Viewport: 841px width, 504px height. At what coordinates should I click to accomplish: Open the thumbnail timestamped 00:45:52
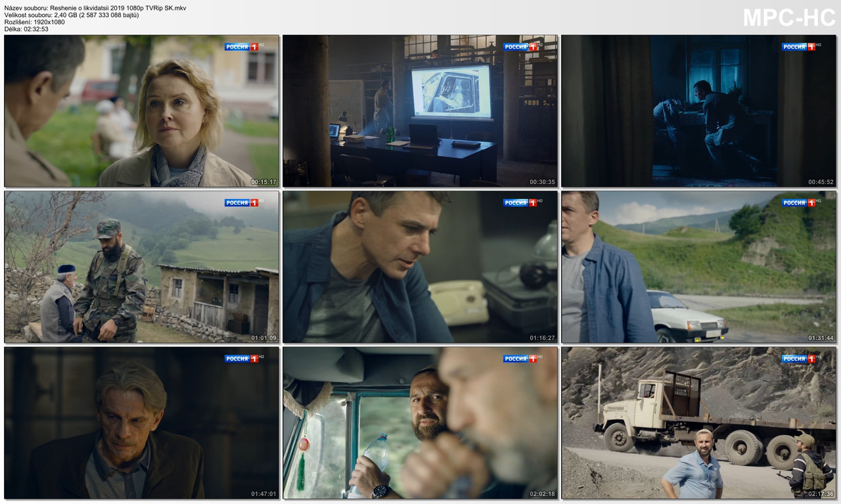[698, 111]
